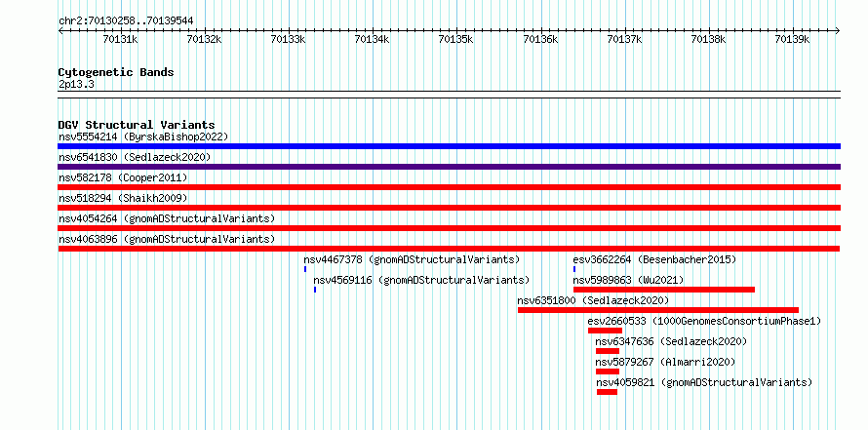Click the nsv6351800 (Sedlazeck2020) label
The height and width of the screenshot is (430, 868).
point(593,300)
